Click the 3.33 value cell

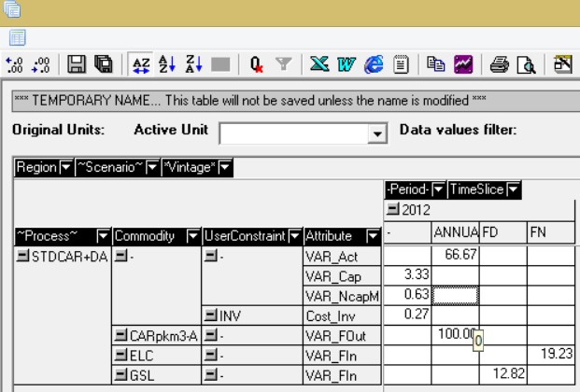[407, 274]
